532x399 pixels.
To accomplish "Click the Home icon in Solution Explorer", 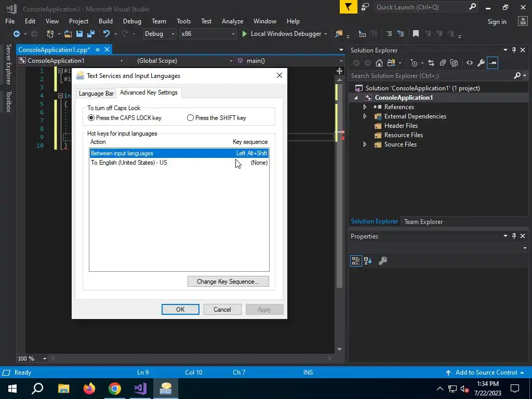I will (379, 63).
